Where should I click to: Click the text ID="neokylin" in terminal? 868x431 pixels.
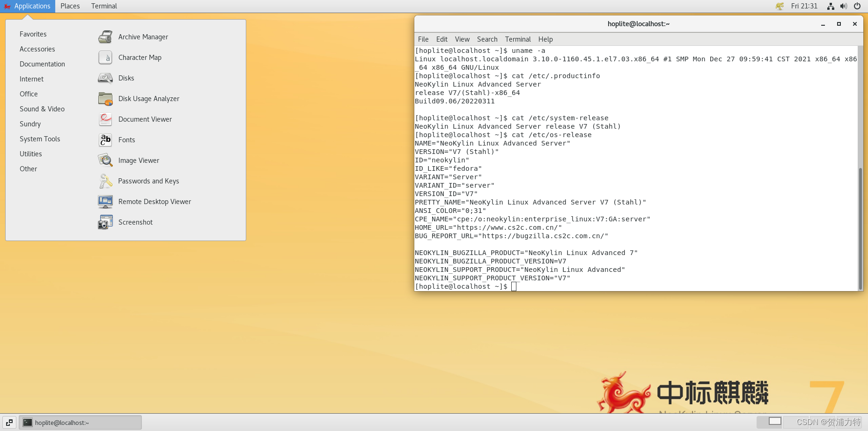click(x=442, y=160)
